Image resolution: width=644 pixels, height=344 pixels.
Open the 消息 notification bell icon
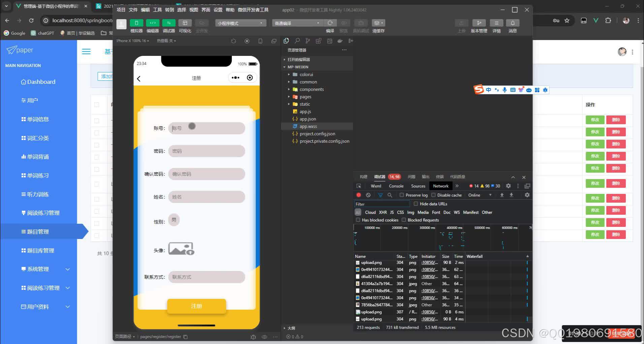[513, 23]
